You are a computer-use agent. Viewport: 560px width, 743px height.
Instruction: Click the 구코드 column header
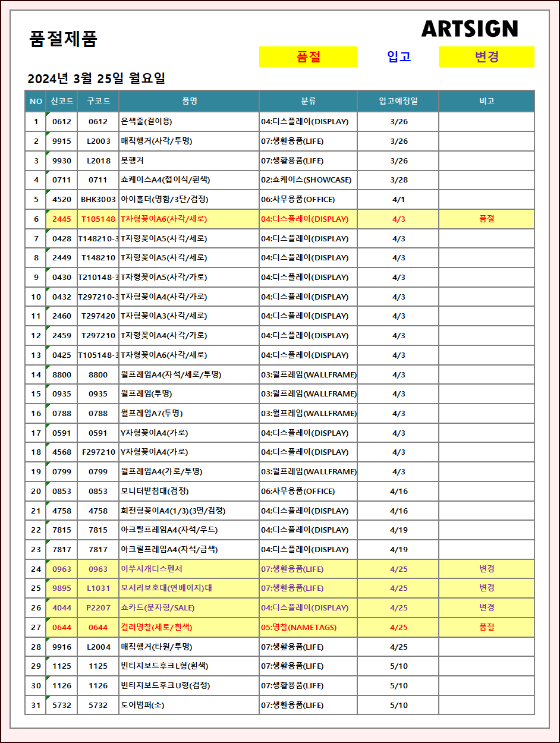[98, 101]
